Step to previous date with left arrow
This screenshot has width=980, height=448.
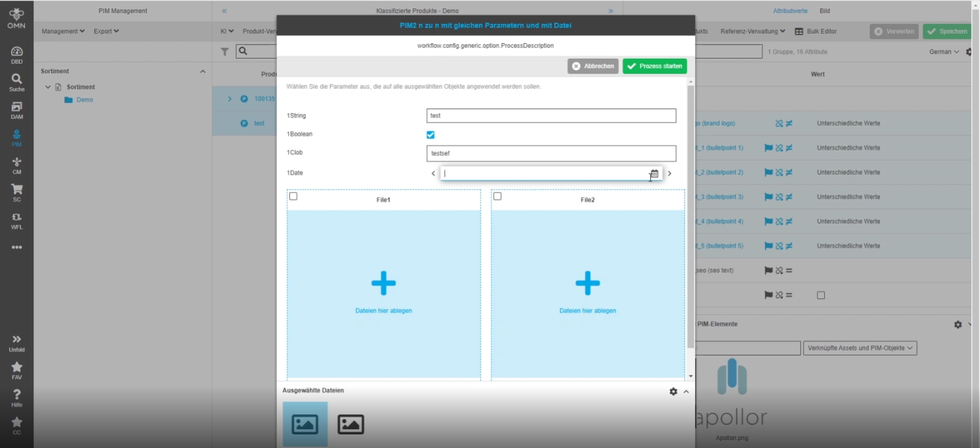coord(433,174)
